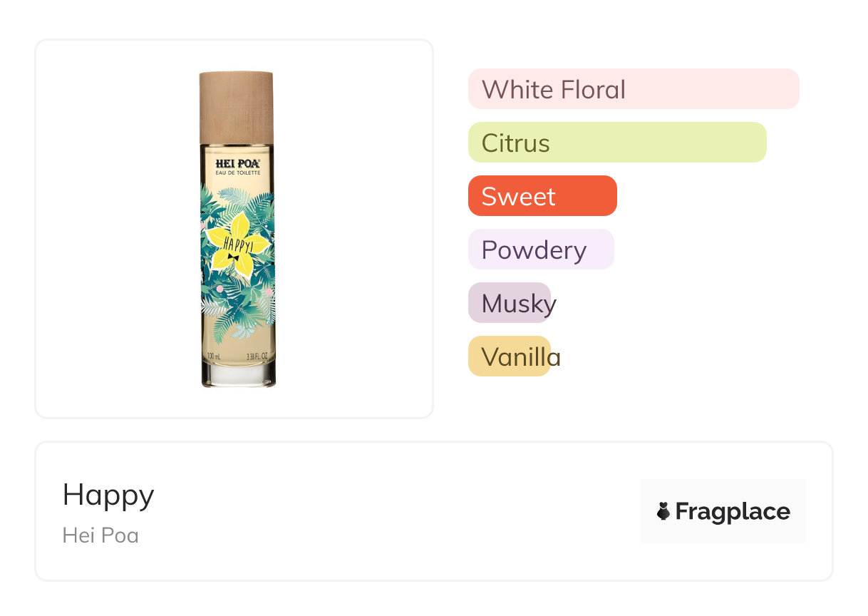Click the Fragplace wordmark text
This screenshot has height=616, width=868.
point(733,511)
